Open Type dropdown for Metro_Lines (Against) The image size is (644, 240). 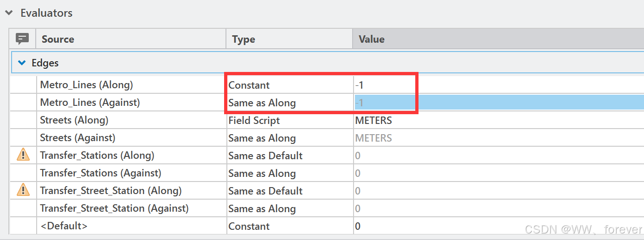pos(290,103)
